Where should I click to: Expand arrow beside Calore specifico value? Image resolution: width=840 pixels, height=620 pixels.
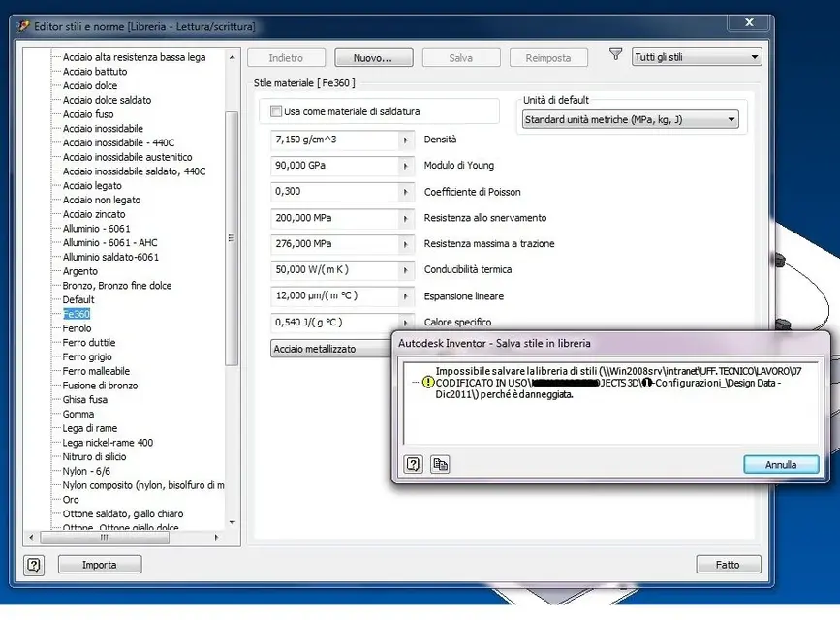click(406, 322)
